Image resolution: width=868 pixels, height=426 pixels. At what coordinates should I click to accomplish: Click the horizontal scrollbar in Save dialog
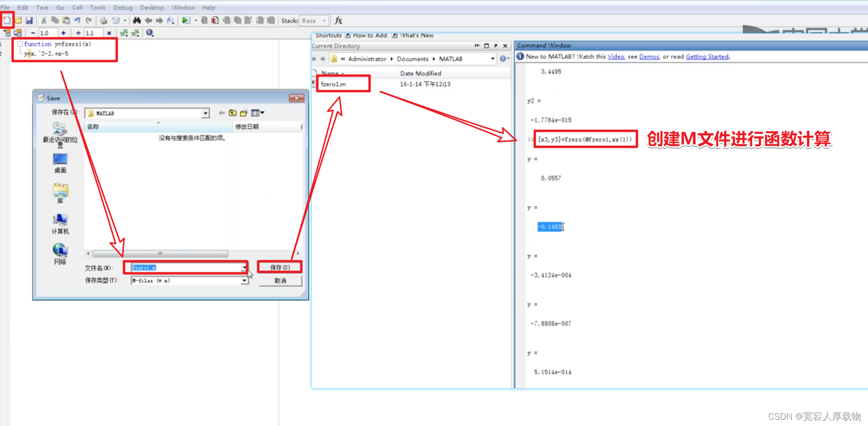coord(160,253)
